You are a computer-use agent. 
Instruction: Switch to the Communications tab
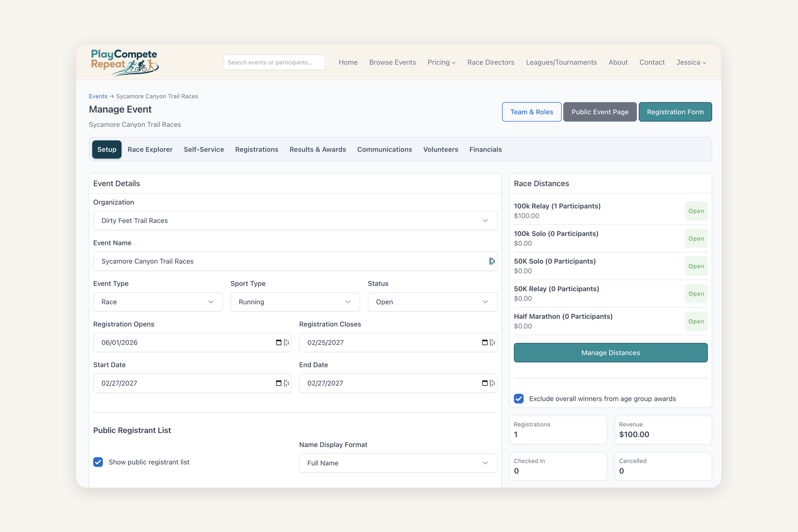(x=385, y=149)
